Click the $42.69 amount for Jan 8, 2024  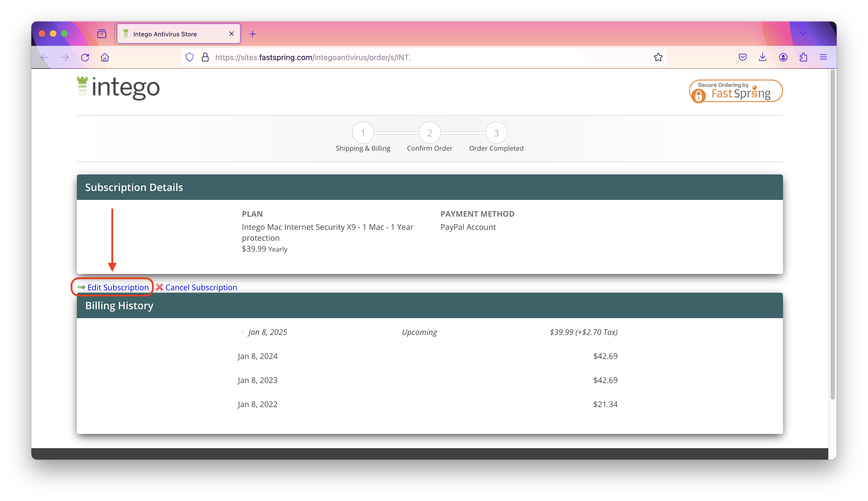coord(605,356)
